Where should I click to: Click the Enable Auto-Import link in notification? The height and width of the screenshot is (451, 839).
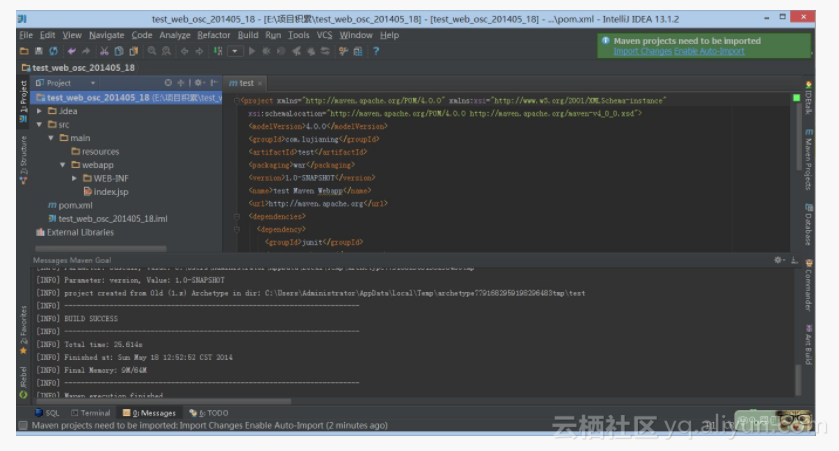[x=709, y=51]
